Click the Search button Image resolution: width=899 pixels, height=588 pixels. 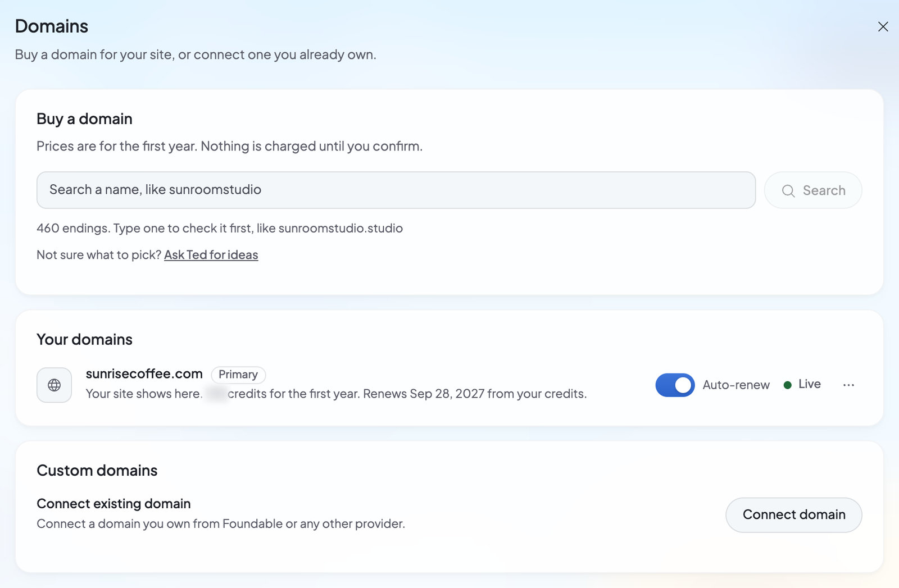click(x=813, y=190)
